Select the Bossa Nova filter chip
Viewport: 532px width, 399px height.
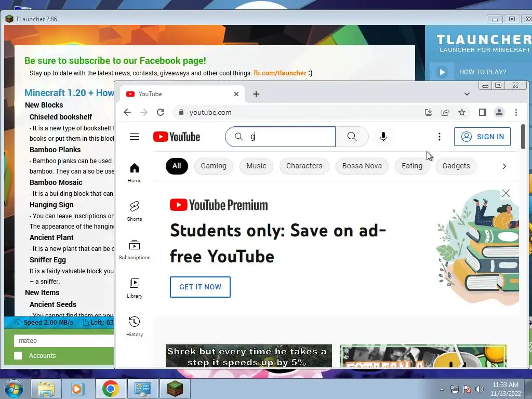pos(362,166)
